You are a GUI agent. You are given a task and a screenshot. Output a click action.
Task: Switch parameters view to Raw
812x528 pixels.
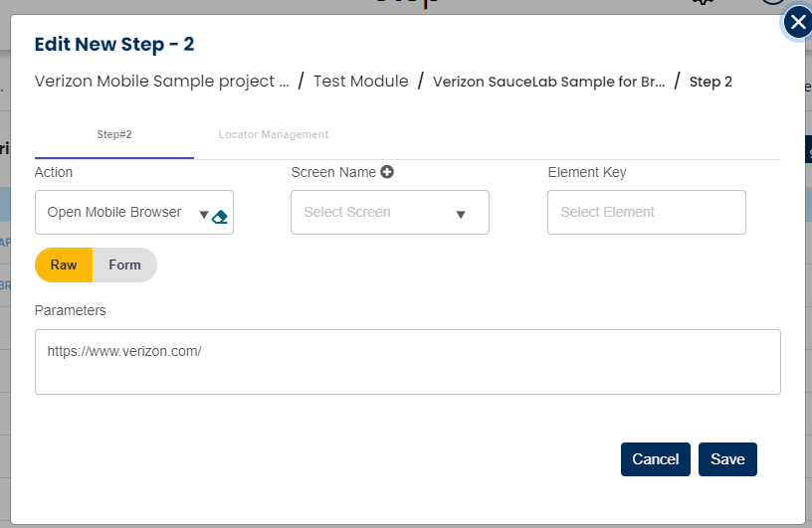pos(64,265)
